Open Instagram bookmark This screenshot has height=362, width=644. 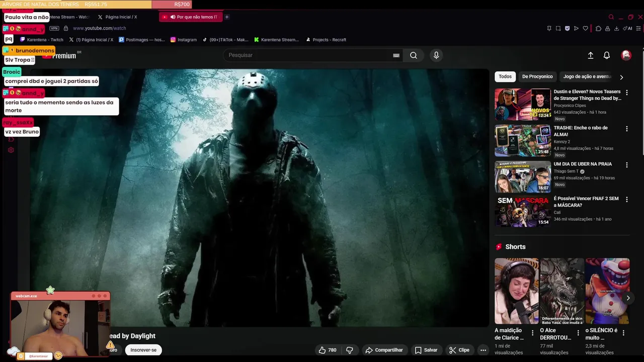click(x=184, y=40)
